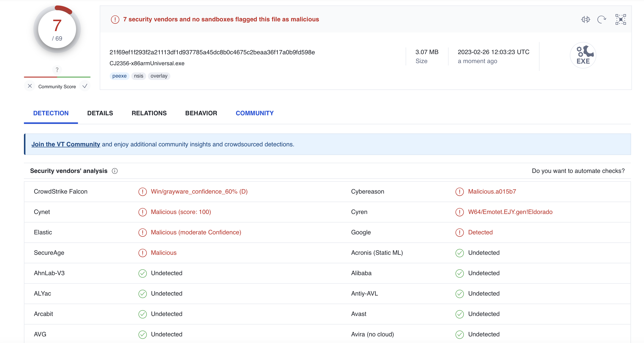Click Cyren's warning icon
The width and height of the screenshot is (644, 343).
coord(459,212)
